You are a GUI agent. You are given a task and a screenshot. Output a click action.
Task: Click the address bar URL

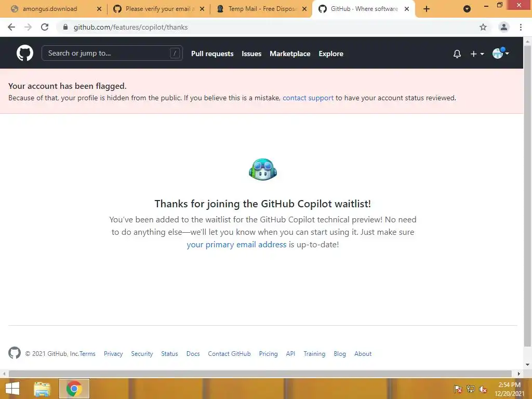click(130, 27)
